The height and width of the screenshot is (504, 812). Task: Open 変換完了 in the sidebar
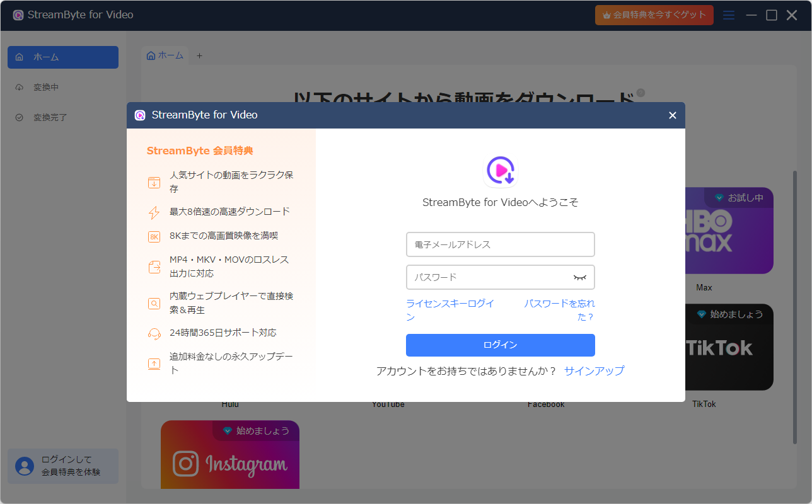pyautogui.click(x=63, y=118)
